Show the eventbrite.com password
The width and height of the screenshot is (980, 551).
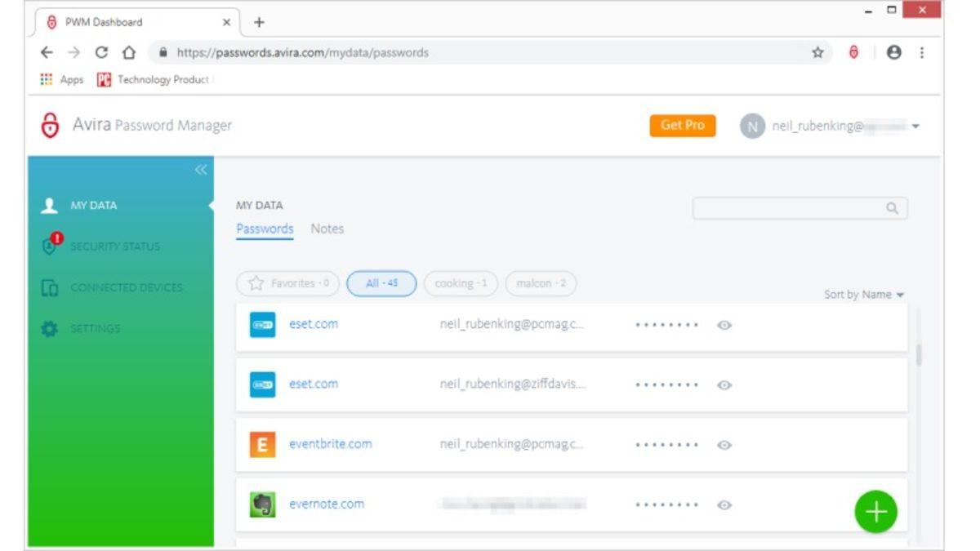click(723, 444)
